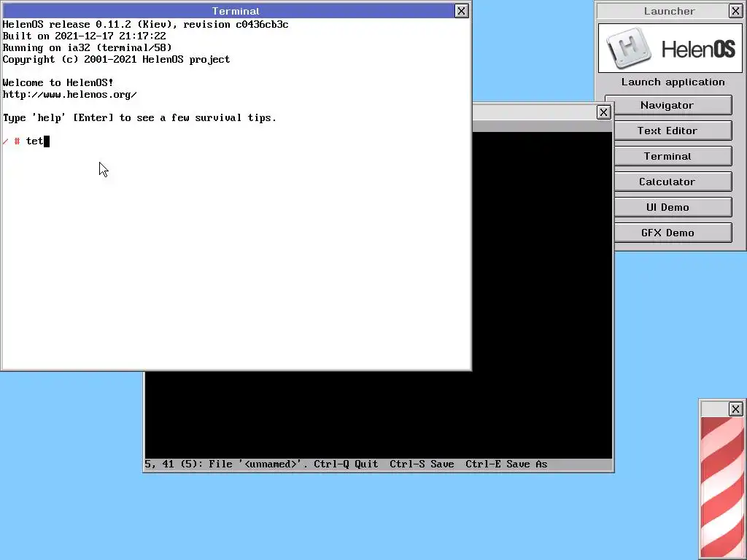This screenshot has height=560, width=747.
Task: Close the Launcher window
Action: 735,11
